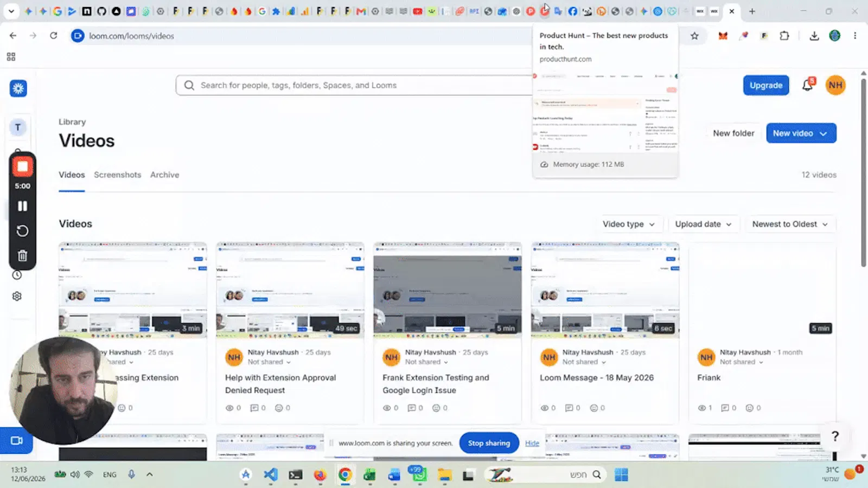Open the Newest to Oldest sort dropdown

click(790, 224)
